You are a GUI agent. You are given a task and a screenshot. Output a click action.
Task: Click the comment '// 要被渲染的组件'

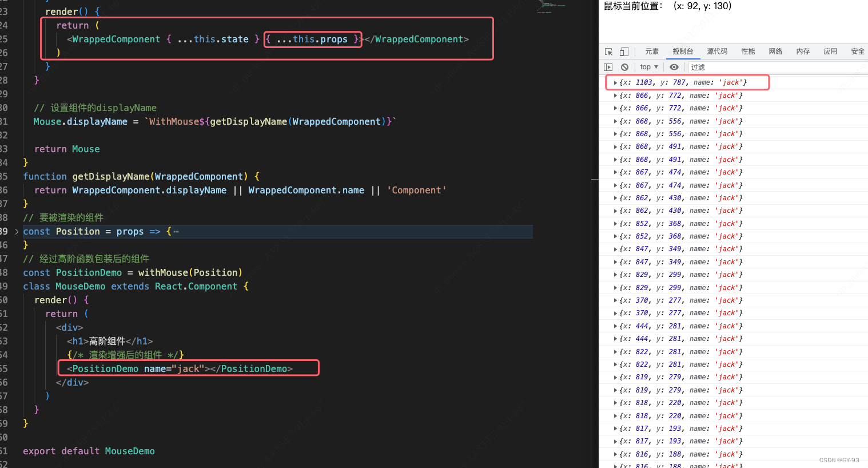[x=63, y=217]
